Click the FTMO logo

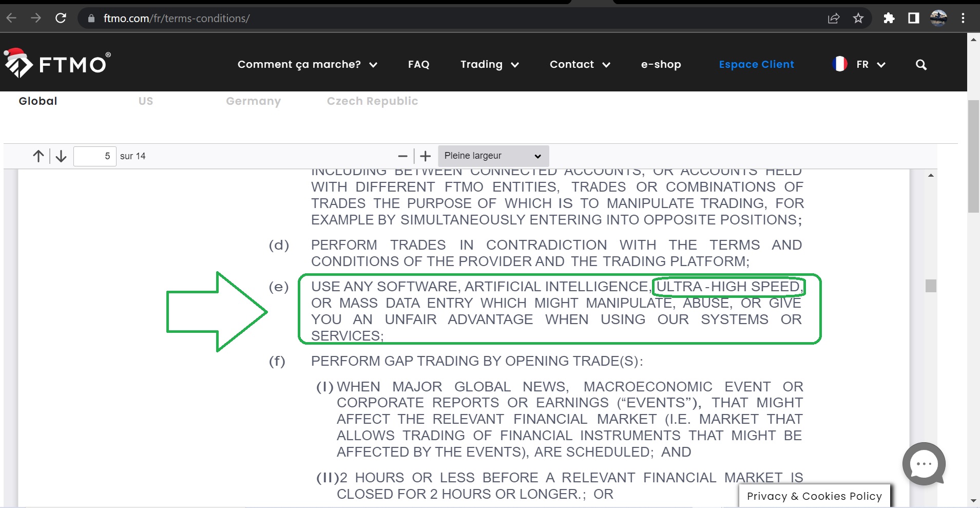(57, 64)
